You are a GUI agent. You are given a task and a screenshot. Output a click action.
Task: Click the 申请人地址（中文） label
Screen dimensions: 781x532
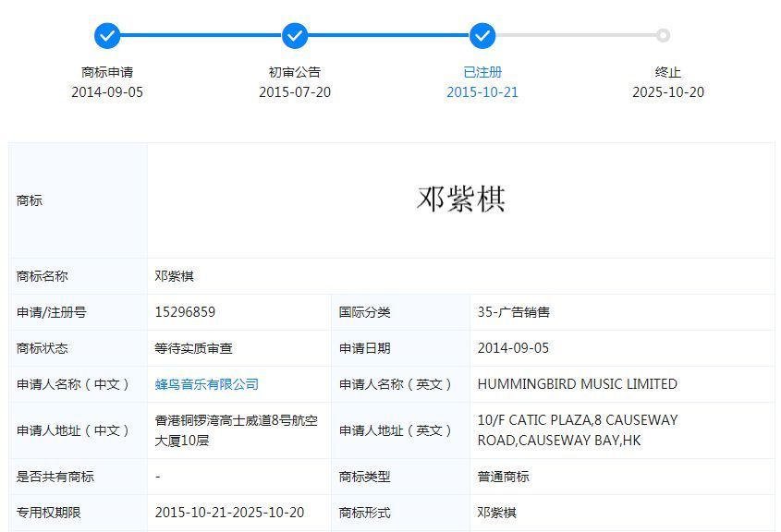pos(73,430)
